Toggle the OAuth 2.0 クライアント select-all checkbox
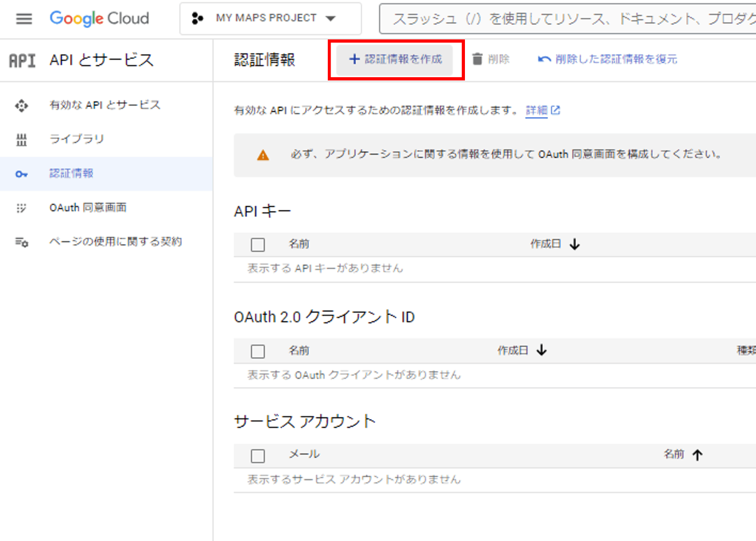Screen dimensions: 756x541 click(258, 351)
